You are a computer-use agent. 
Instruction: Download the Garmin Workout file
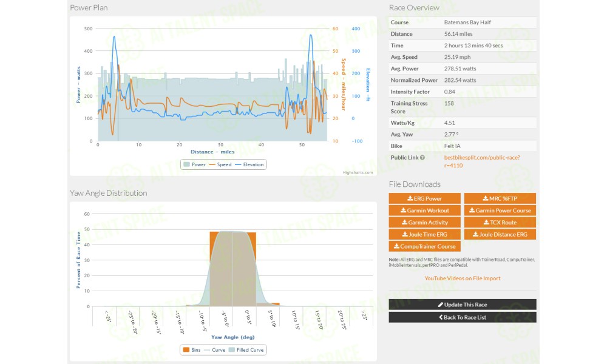point(425,211)
